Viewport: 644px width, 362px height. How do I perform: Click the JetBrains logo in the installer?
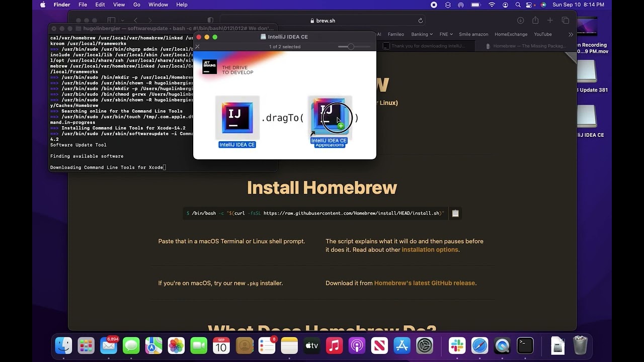click(x=209, y=67)
